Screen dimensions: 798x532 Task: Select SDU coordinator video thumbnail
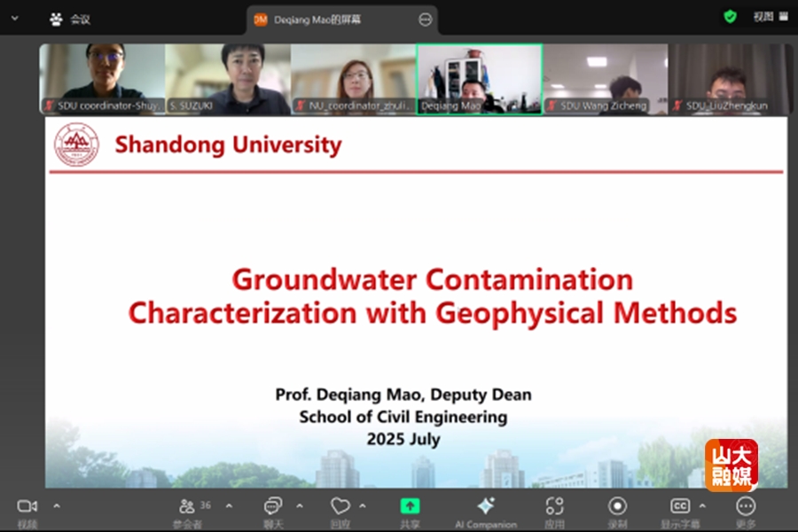[x=102, y=79]
